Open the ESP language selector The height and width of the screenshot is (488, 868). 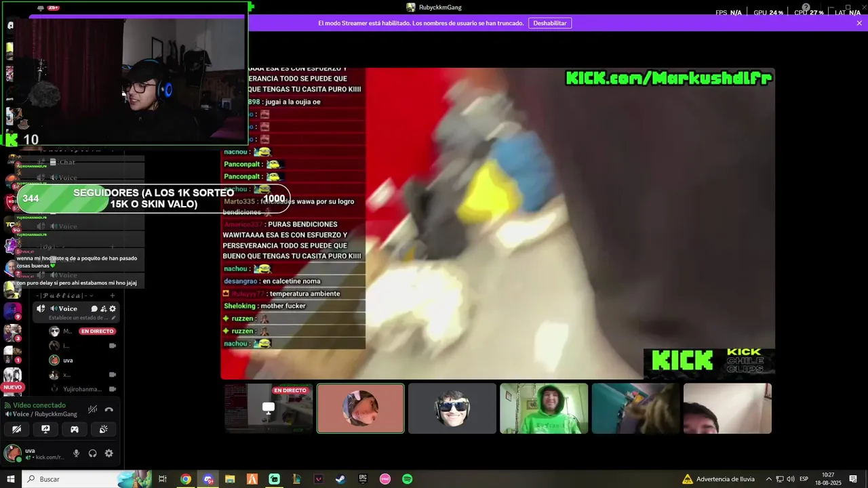click(x=804, y=479)
